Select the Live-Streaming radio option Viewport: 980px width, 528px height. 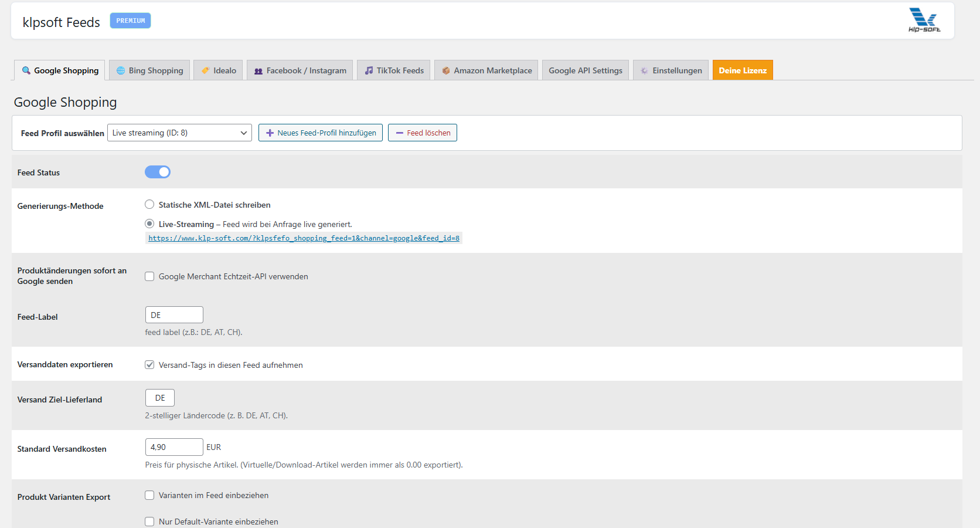pos(149,224)
